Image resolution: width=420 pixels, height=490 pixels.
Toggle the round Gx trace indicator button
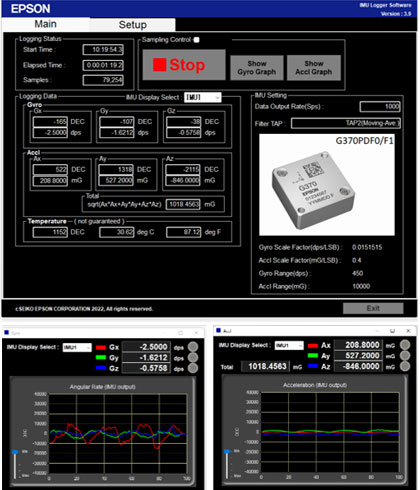point(193,347)
